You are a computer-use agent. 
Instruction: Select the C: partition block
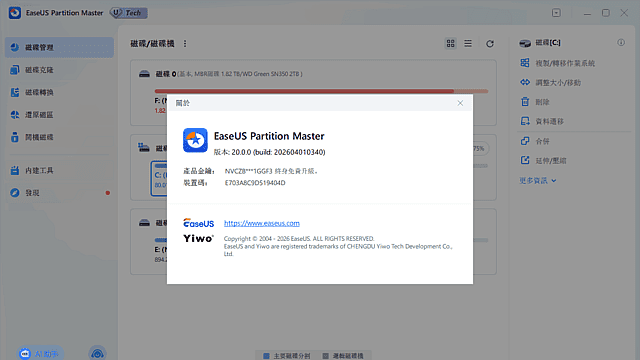[x=159, y=178]
